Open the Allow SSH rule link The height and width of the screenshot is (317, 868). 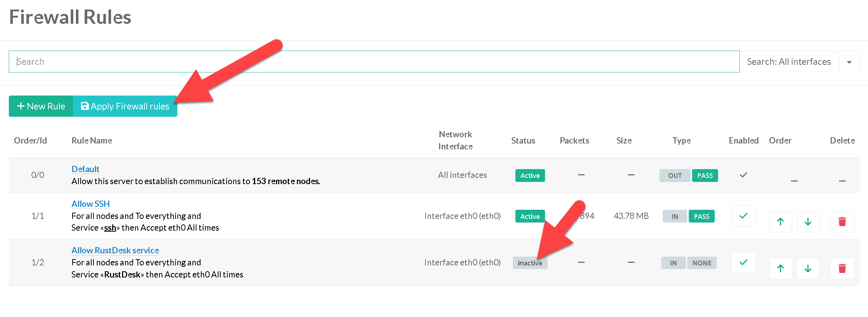point(91,204)
